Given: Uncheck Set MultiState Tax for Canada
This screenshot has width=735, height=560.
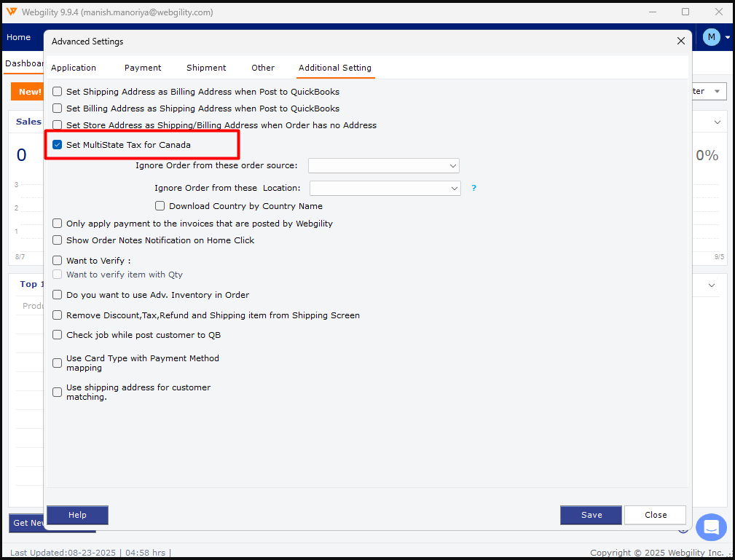Looking at the screenshot, I should coord(58,145).
